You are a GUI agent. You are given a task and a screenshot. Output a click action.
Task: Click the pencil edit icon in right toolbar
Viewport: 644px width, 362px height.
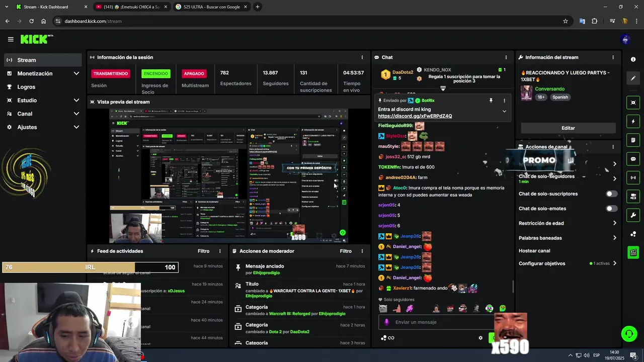pos(633,78)
